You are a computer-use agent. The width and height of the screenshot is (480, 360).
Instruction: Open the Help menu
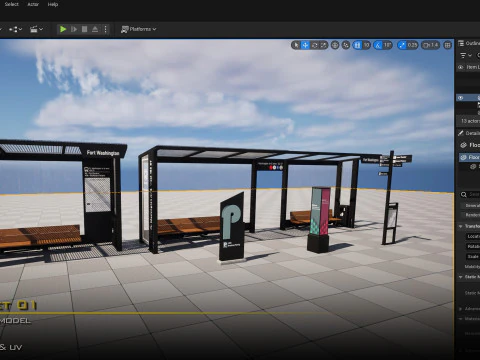click(x=53, y=4)
